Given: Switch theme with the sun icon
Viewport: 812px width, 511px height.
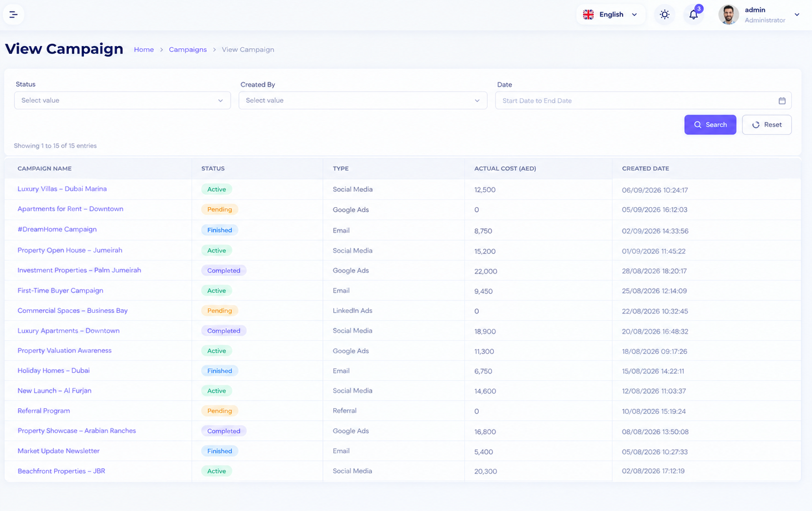Looking at the screenshot, I should pyautogui.click(x=664, y=14).
